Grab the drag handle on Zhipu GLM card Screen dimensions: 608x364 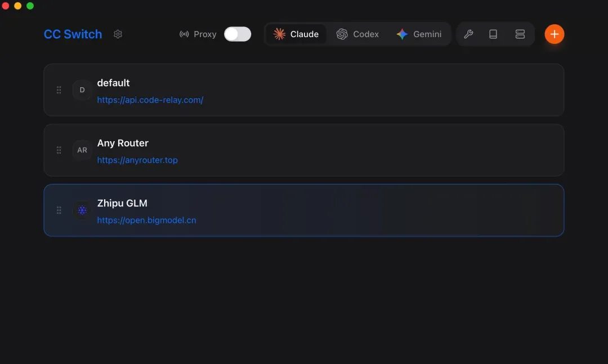pyautogui.click(x=59, y=210)
